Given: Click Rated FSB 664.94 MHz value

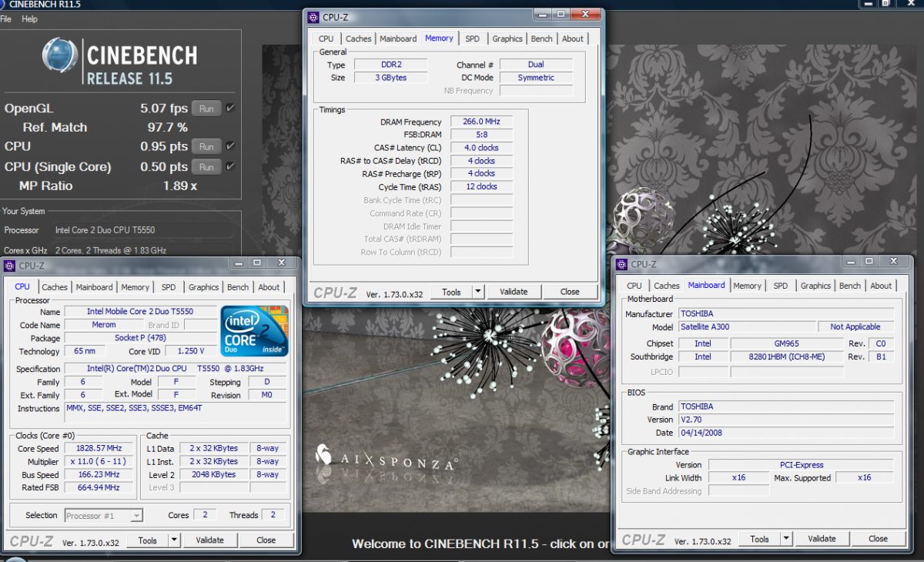Looking at the screenshot, I should click(99, 487).
